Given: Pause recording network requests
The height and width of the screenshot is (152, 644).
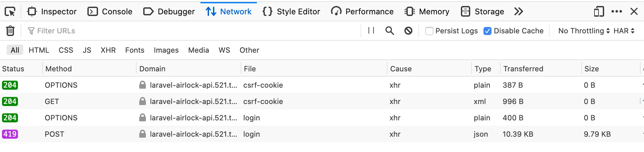Looking at the screenshot, I should [371, 31].
